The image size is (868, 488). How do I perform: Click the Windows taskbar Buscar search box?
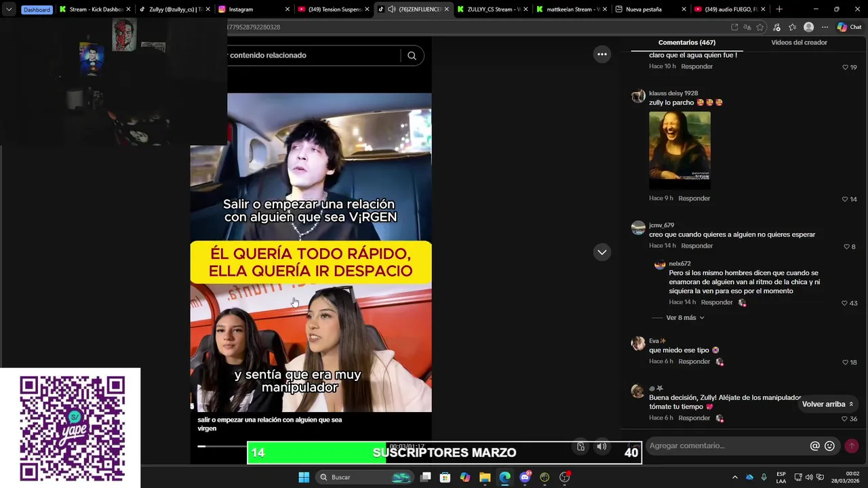point(366,477)
